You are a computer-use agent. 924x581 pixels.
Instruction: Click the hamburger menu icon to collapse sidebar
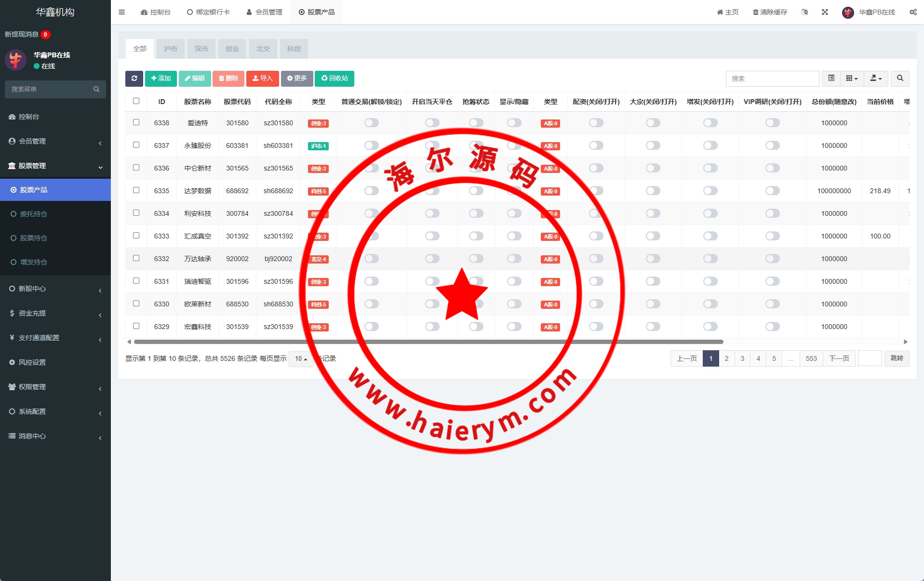(122, 12)
